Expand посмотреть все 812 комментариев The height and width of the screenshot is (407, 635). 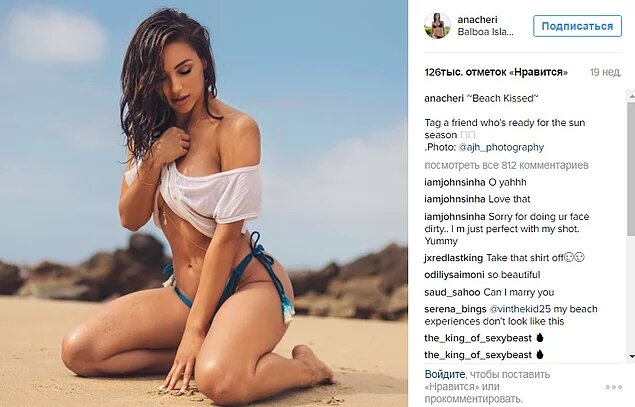pos(506,165)
